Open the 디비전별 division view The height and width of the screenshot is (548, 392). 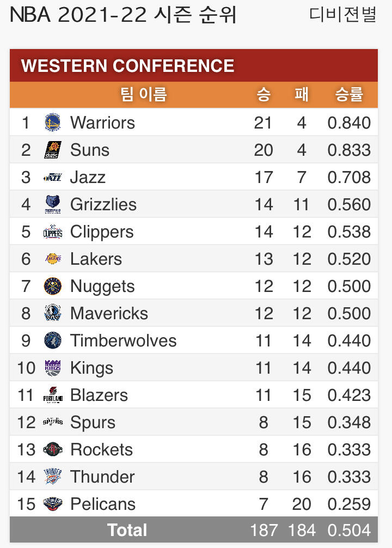pyautogui.click(x=343, y=15)
